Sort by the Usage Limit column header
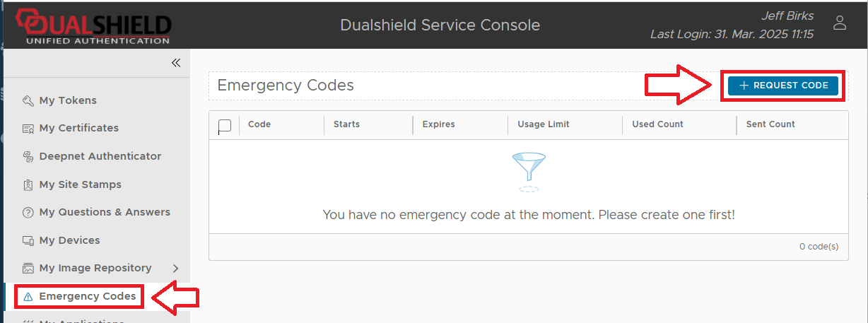This screenshot has width=868, height=323. [x=543, y=124]
